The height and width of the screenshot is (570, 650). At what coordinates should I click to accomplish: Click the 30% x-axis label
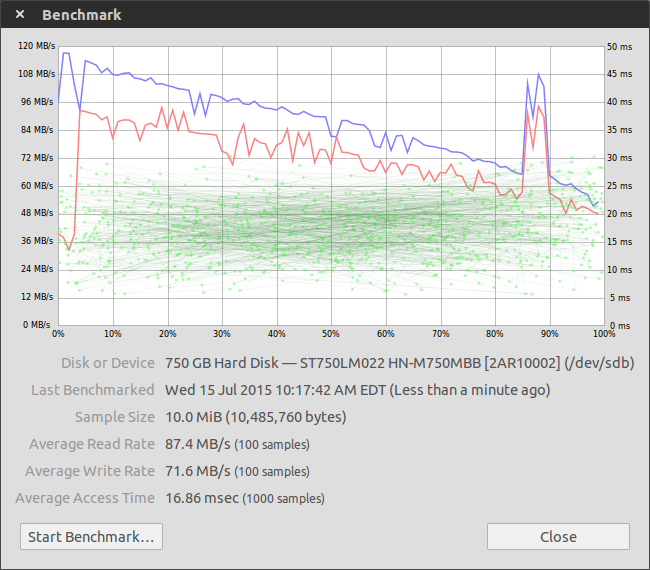(221, 334)
